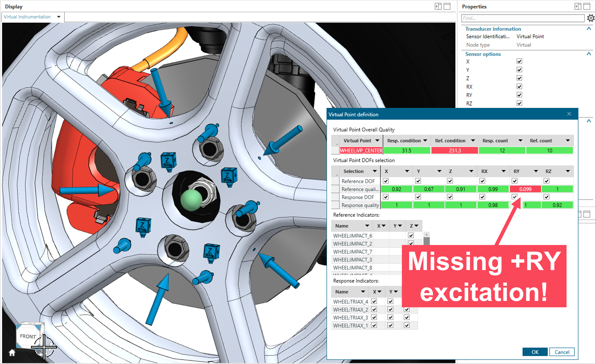Image resolution: width=596 pixels, height=364 pixels.
Task: Toggle Reference DOF RY checkbox
Action: coord(514,181)
